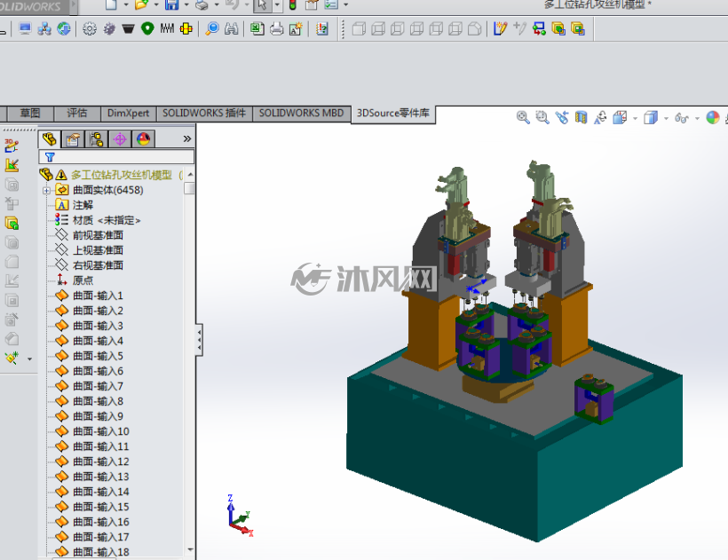Click the Save floppy disk icon
728x560 pixels.
coord(171,4)
